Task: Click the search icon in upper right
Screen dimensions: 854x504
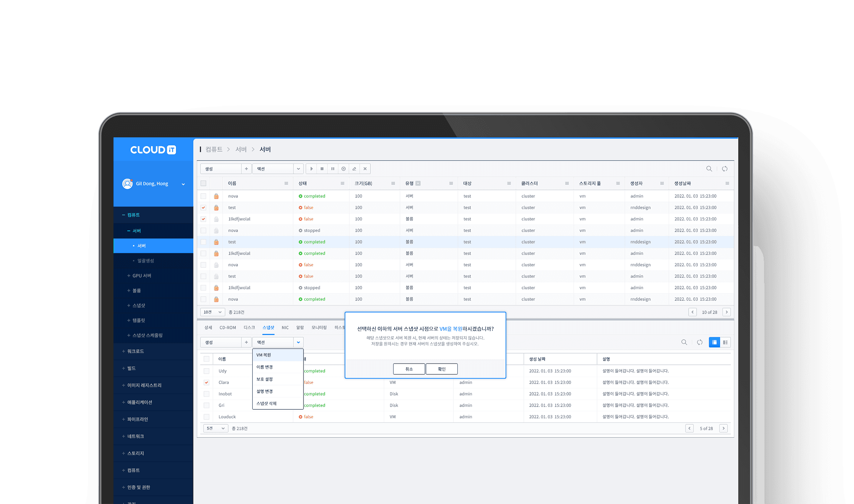Action: [x=709, y=169]
